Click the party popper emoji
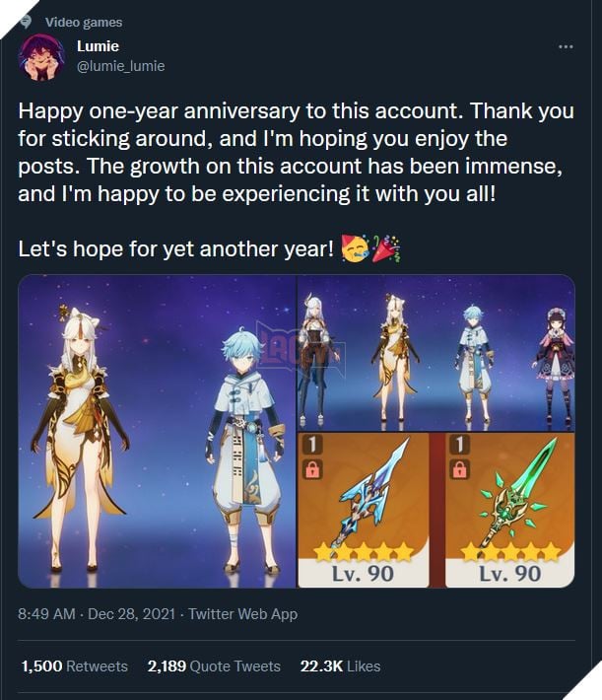602x700 pixels. pos(386,247)
